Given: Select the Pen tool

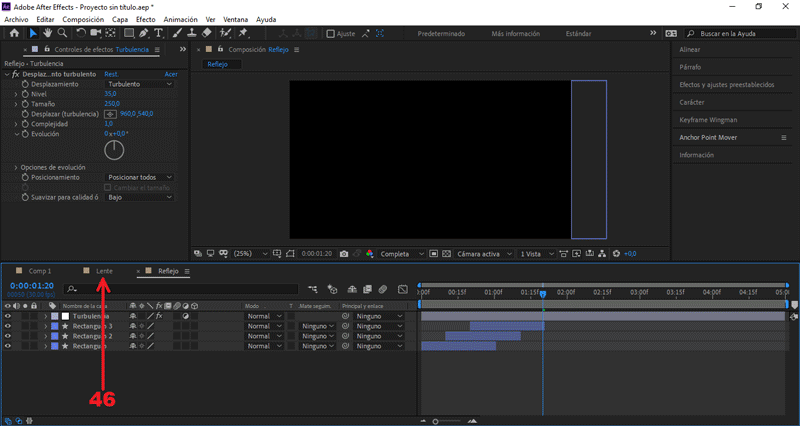Looking at the screenshot, I should (145, 33).
